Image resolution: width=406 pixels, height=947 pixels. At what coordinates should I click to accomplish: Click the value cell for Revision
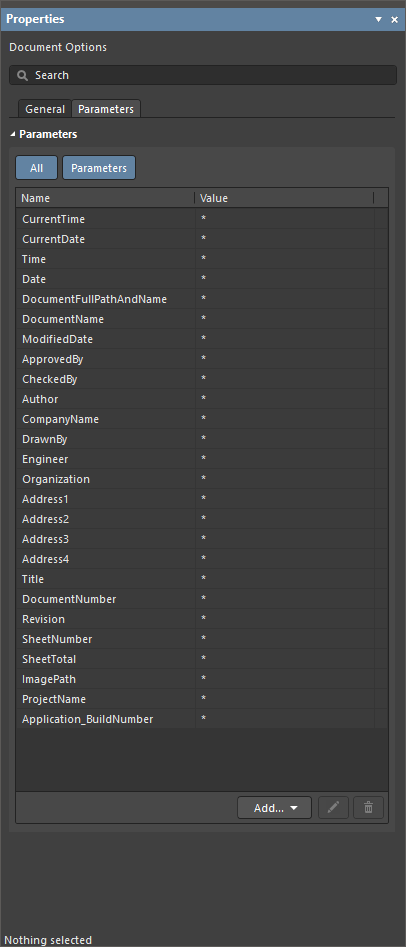click(285, 618)
